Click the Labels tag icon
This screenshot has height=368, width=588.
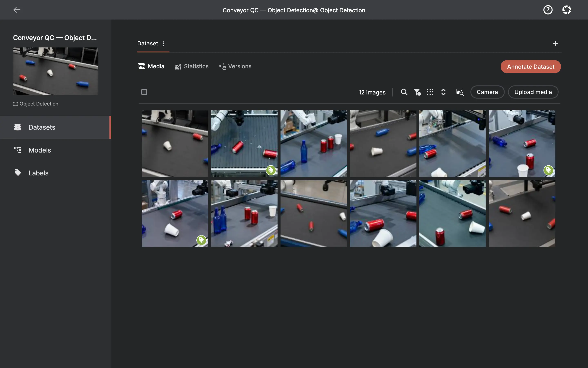[18, 173]
